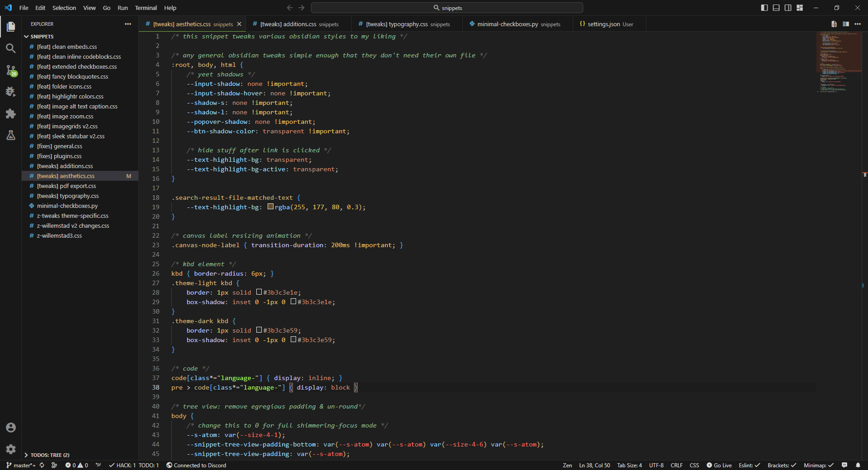Open the Terminal menu
Viewport: 868px width, 470px height.
pyautogui.click(x=146, y=8)
